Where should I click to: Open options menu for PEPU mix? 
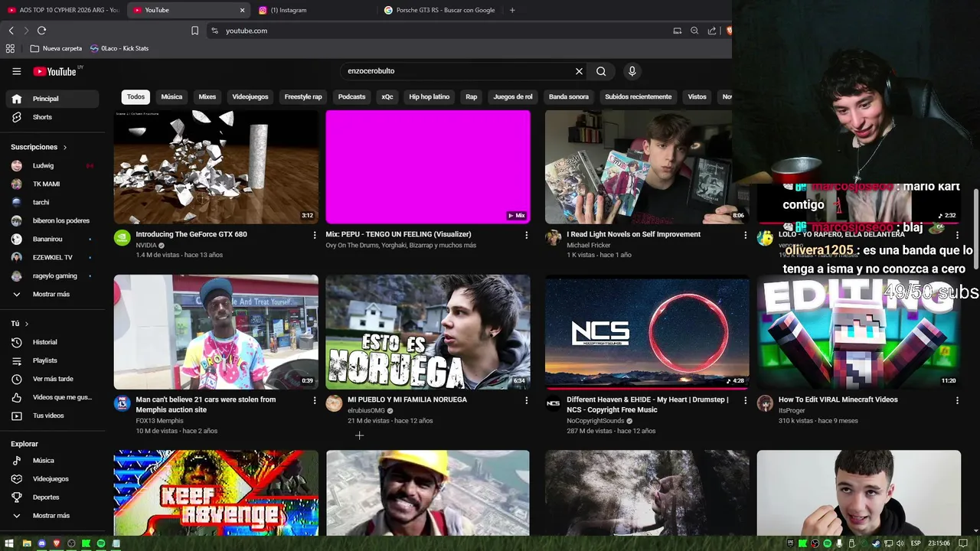(x=526, y=235)
